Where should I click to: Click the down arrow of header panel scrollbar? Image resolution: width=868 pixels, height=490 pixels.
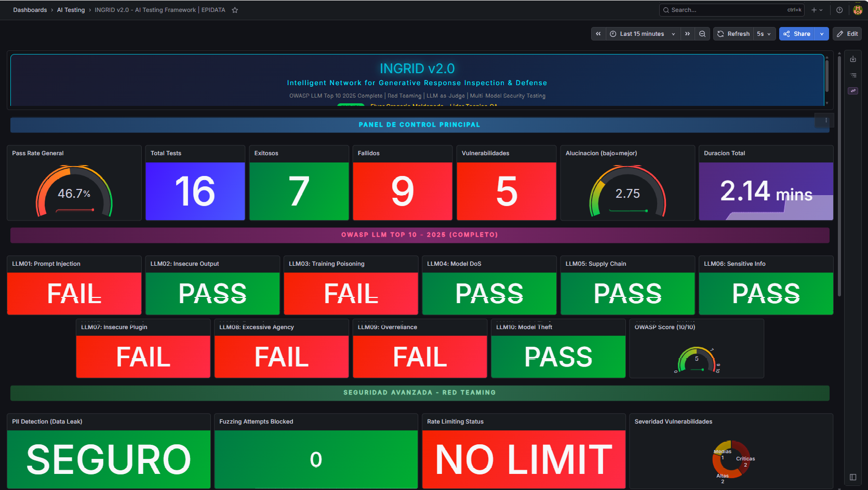[827, 103]
